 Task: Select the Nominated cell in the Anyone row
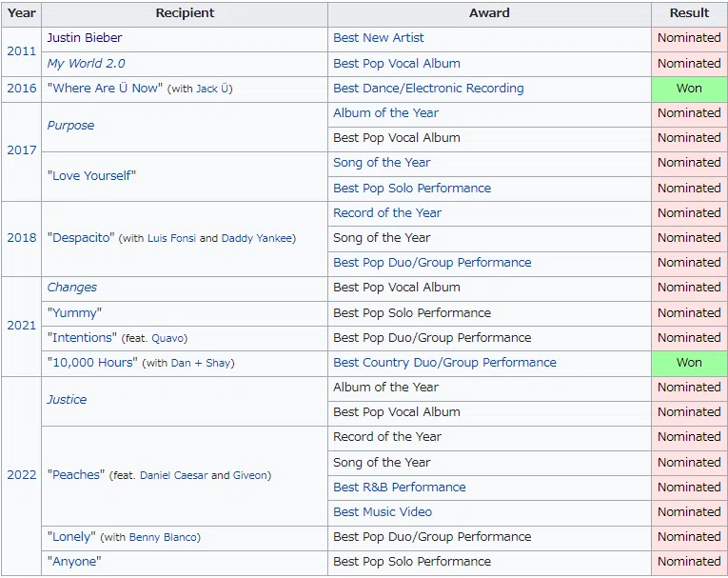pos(689,562)
